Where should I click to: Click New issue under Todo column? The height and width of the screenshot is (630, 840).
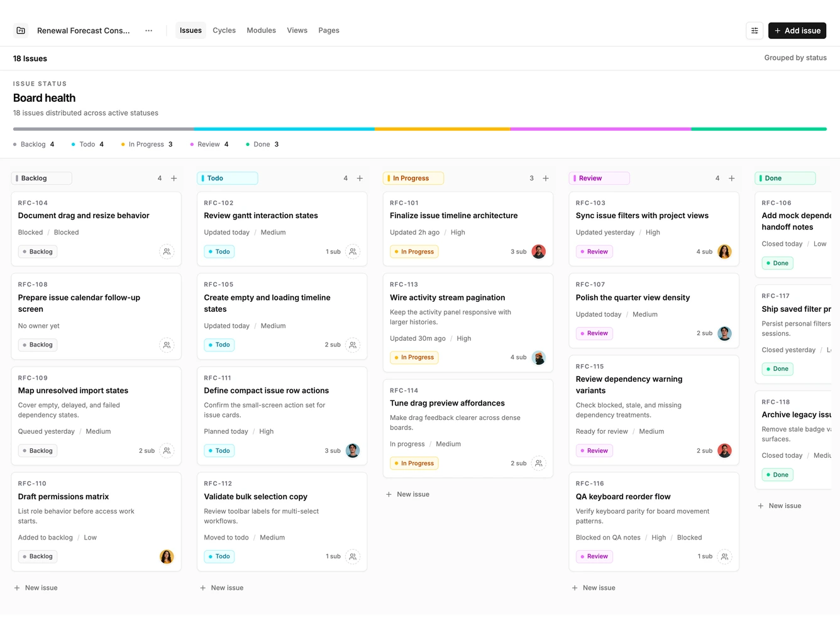point(222,588)
